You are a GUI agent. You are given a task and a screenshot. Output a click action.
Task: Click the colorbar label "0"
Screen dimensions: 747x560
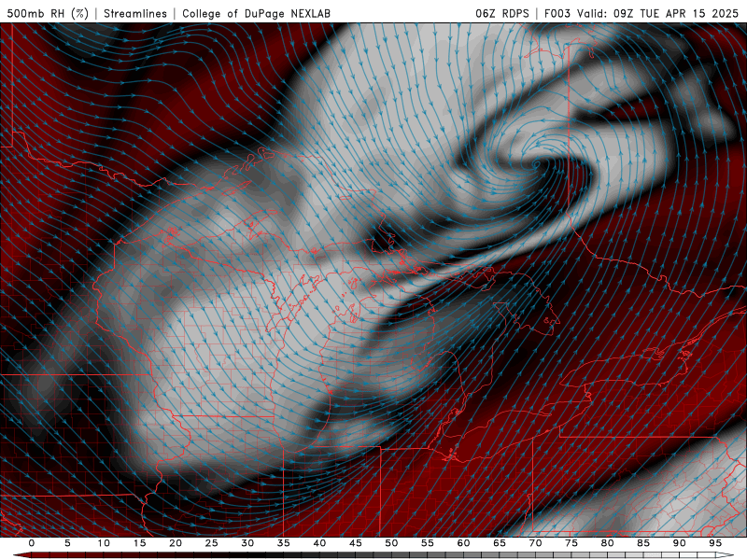click(32, 543)
